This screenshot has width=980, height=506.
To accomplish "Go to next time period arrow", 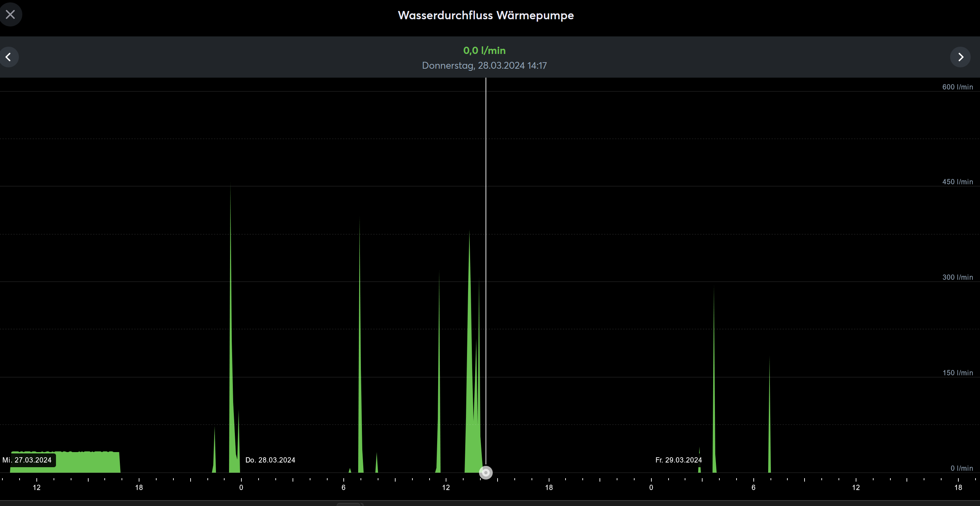I will pos(960,57).
